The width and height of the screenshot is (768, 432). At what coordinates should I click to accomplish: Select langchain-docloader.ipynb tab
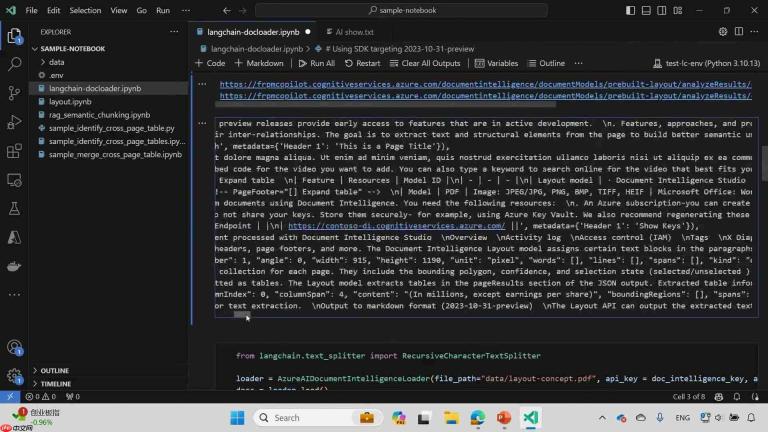click(253, 32)
